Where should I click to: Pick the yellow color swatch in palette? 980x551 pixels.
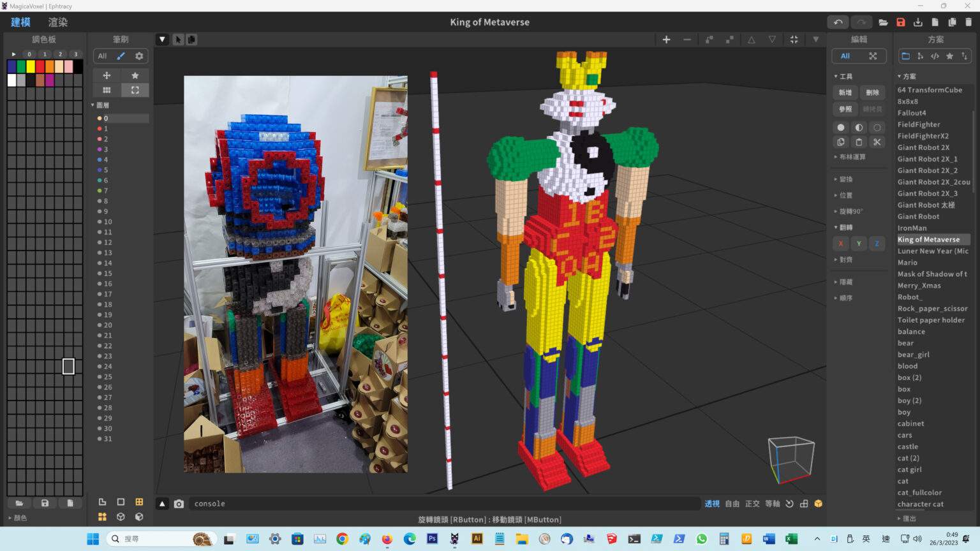click(30, 66)
